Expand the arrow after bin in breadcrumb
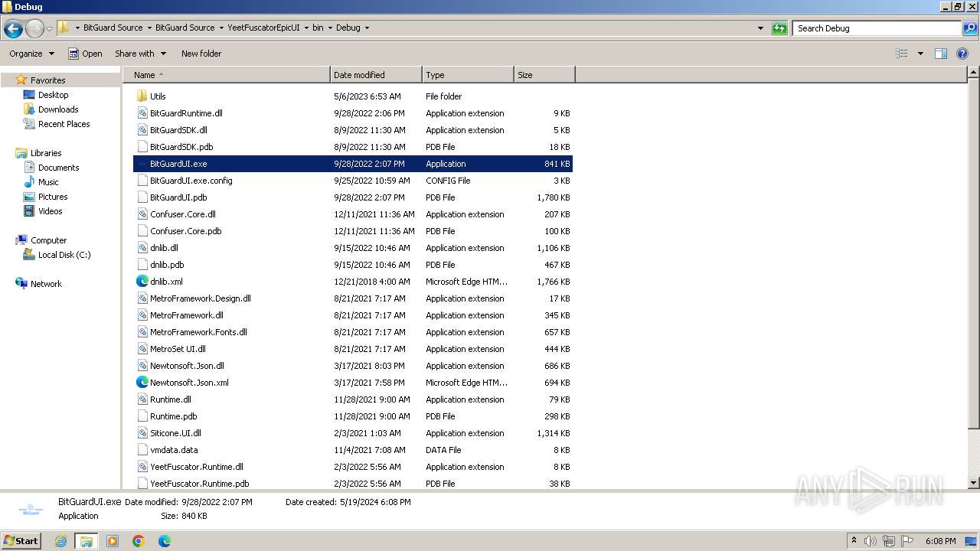This screenshot has width=980, height=551. coord(330,28)
